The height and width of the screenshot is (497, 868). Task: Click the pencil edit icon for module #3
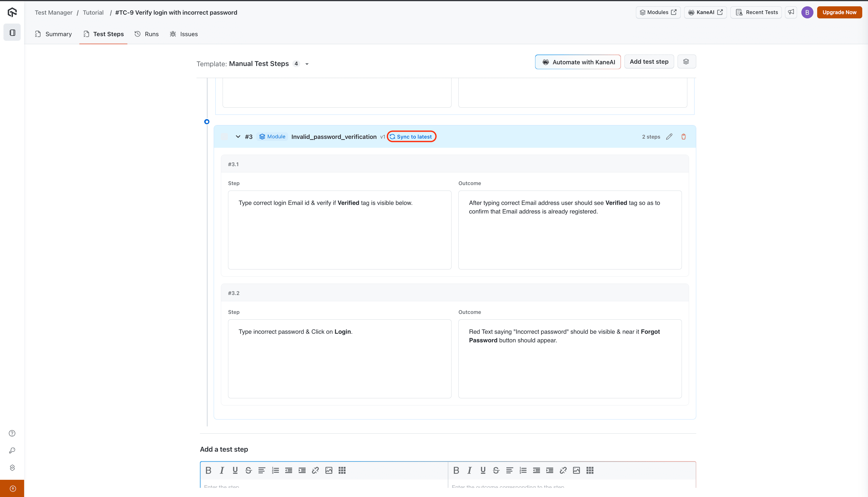click(669, 137)
